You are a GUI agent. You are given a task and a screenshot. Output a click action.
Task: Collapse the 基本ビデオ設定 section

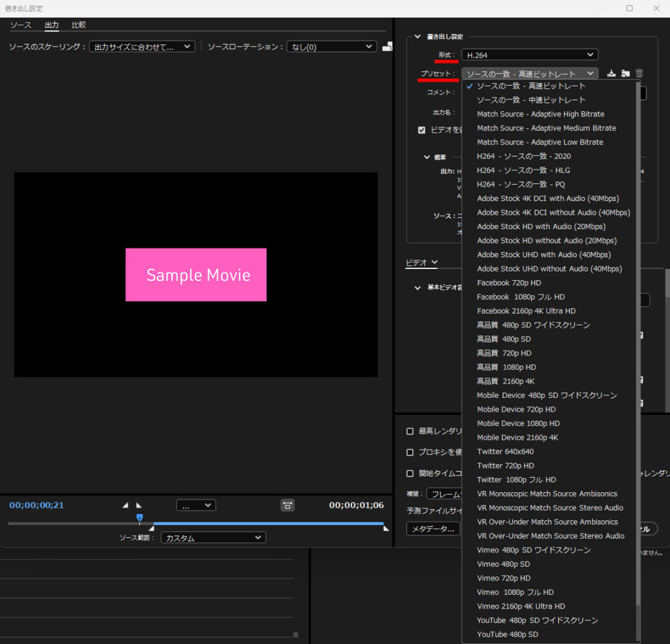(418, 287)
